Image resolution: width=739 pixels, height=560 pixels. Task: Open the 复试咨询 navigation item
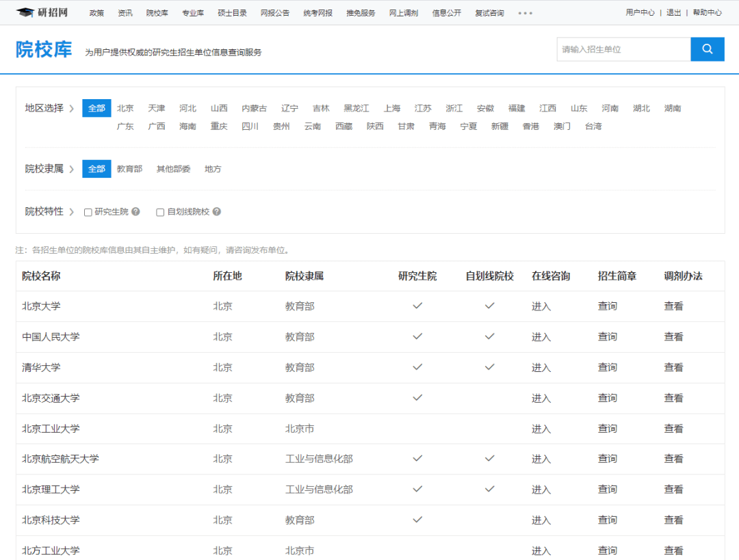(x=490, y=13)
